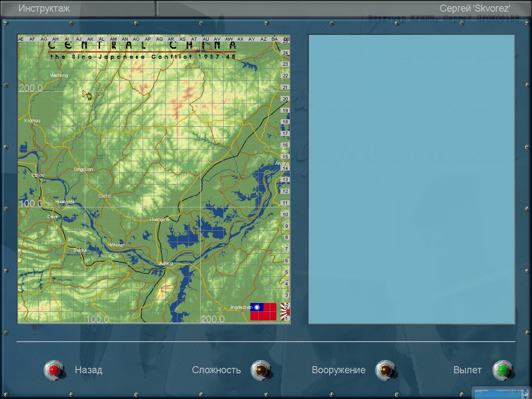Click the Japanese rising sun flag on map
Screen dimensions: 532x399
pyautogui.click(x=285, y=312)
